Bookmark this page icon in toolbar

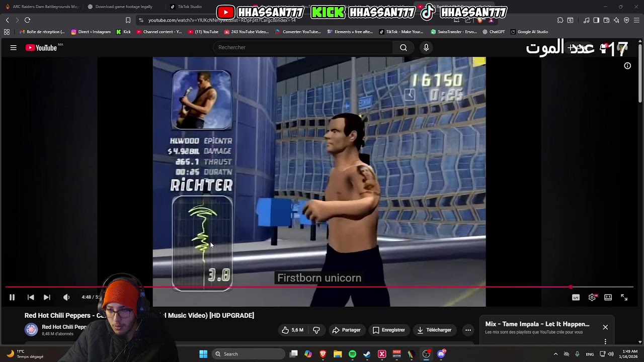coord(128,20)
